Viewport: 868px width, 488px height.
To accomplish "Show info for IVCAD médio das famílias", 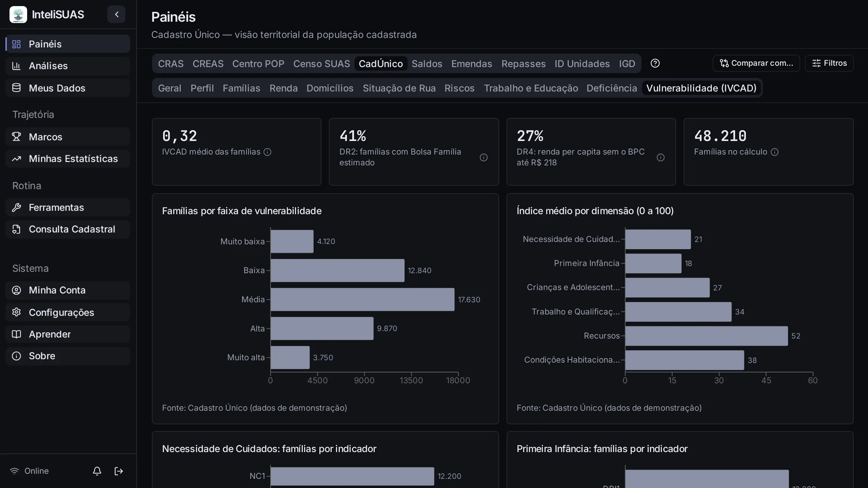I will pos(268,152).
